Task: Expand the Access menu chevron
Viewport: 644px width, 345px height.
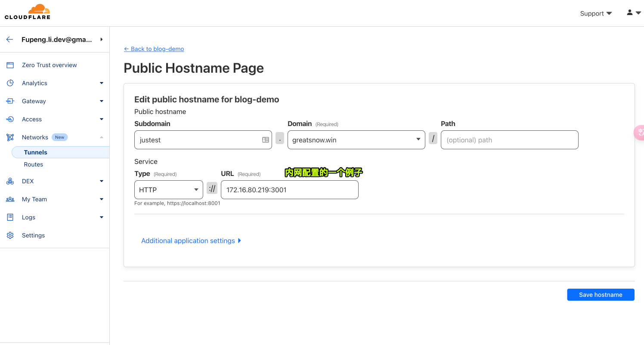Action: [x=102, y=119]
